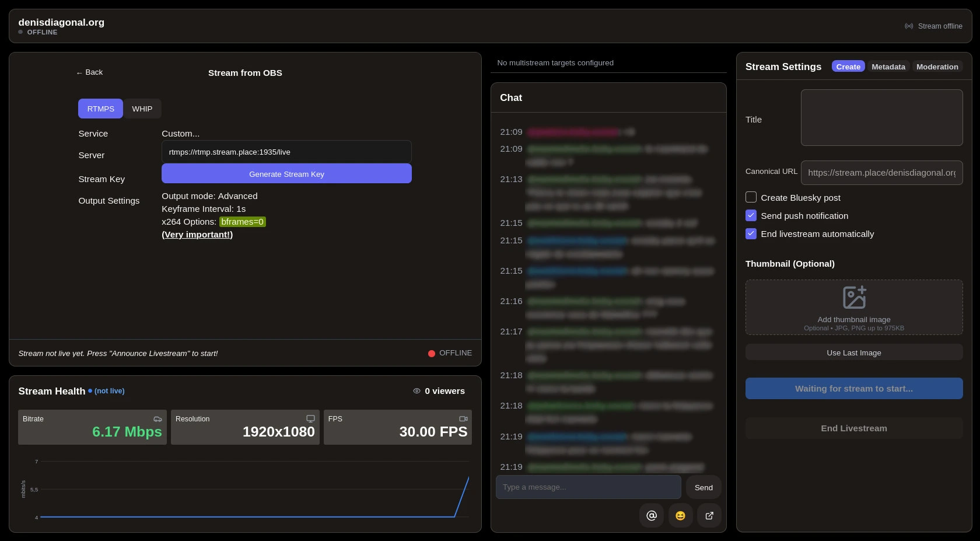Pop out chat with external link icon

coord(709,515)
